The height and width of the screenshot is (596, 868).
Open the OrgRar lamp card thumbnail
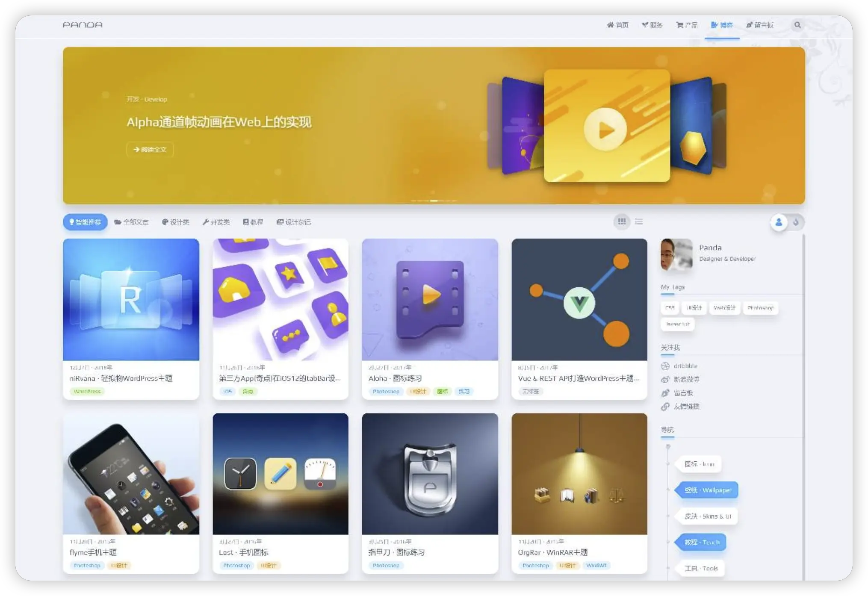point(579,474)
